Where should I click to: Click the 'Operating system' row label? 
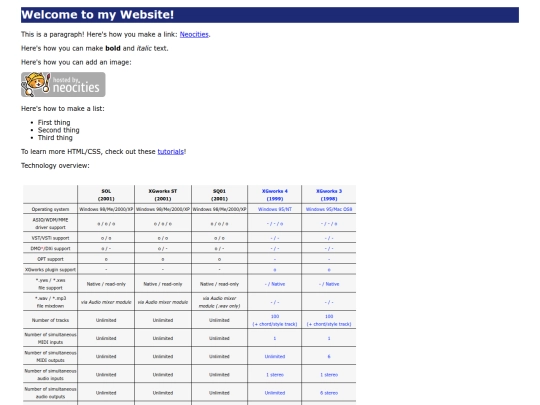click(x=50, y=209)
